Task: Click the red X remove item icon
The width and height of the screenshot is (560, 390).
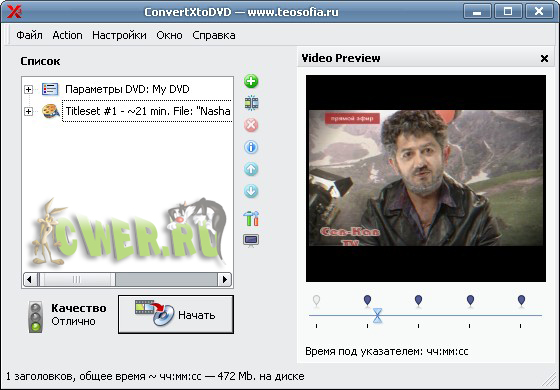Action: (x=251, y=125)
